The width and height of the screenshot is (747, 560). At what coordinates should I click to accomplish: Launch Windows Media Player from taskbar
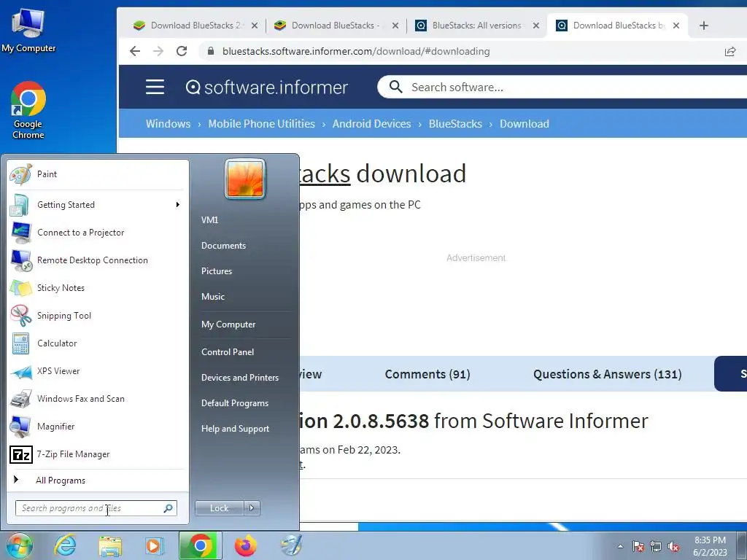pos(155,545)
